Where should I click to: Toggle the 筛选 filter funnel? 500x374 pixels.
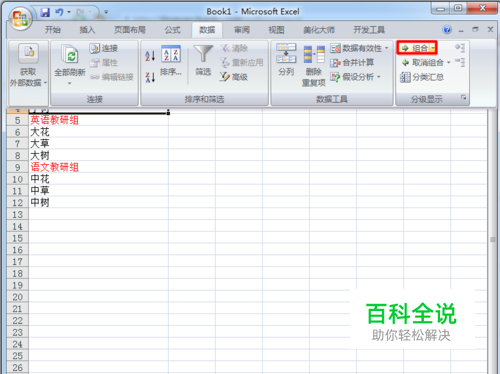tap(203, 61)
